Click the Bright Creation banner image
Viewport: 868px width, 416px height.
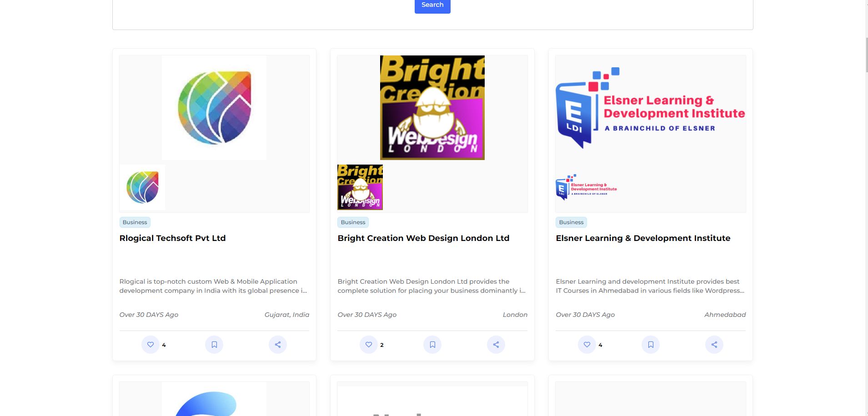coord(432,108)
